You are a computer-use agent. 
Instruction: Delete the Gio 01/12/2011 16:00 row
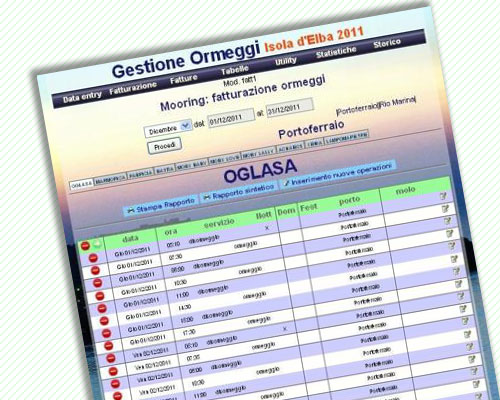point(106,333)
